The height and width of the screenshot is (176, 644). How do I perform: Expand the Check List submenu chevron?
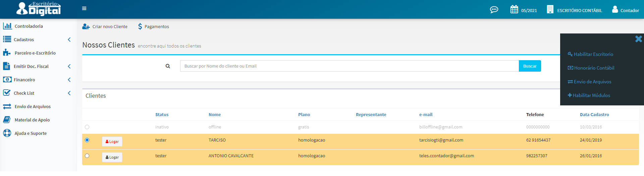(69, 93)
